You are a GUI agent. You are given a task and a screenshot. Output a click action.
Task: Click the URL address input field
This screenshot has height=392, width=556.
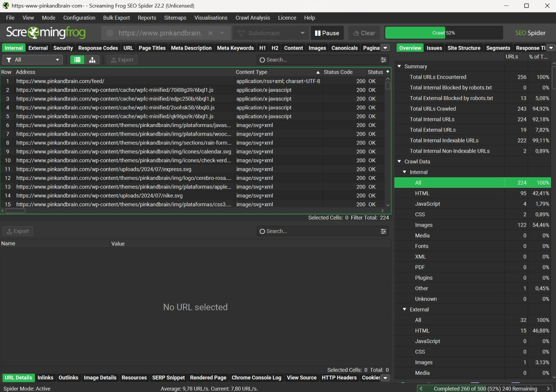tap(160, 33)
